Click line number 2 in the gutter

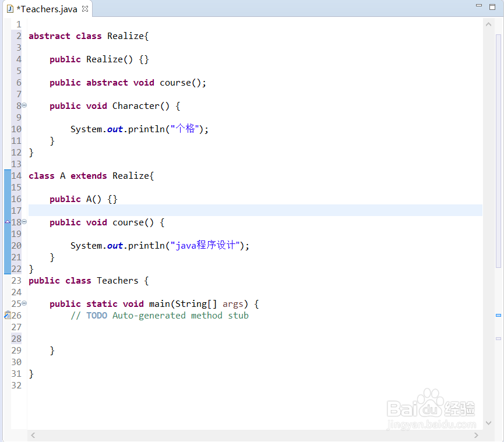coord(19,36)
